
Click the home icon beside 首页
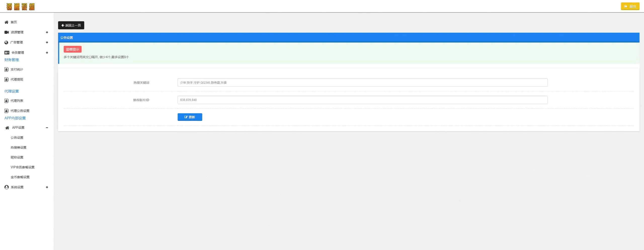6,22
